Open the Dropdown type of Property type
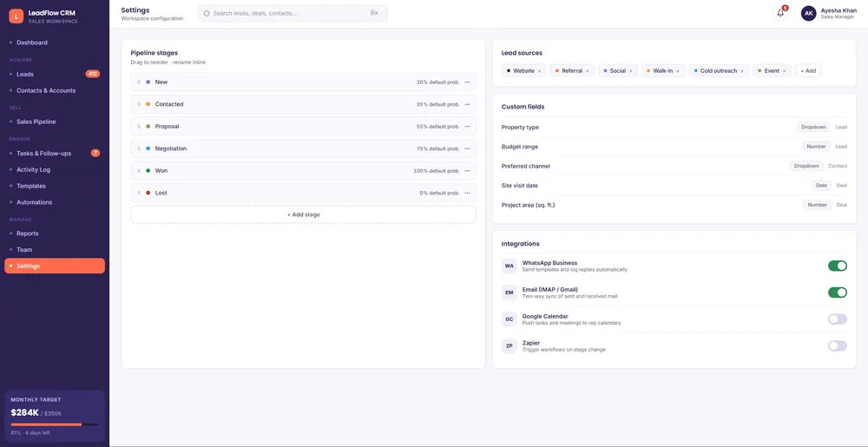 [x=814, y=128]
